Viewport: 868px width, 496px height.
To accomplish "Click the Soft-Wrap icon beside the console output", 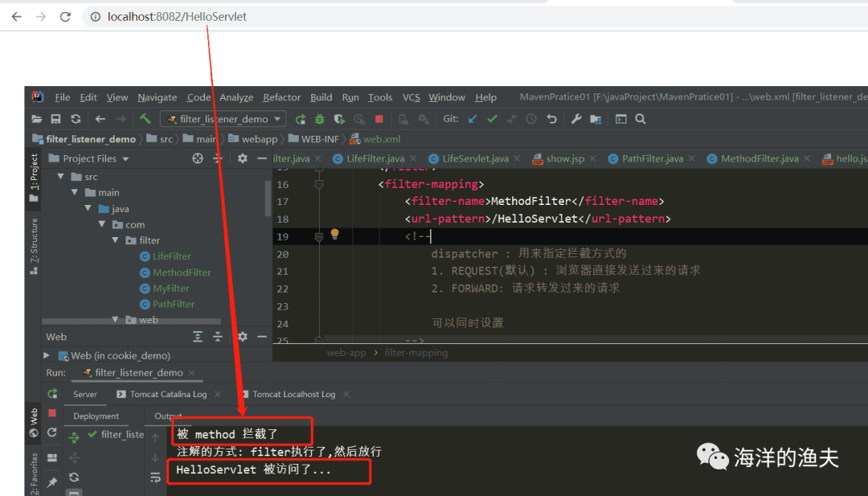I will click(x=155, y=478).
